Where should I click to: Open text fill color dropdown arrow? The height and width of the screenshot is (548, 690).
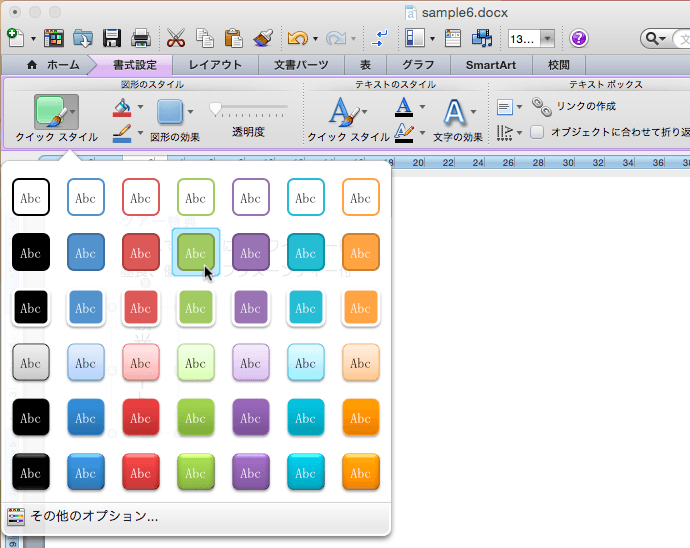point(422,107)
